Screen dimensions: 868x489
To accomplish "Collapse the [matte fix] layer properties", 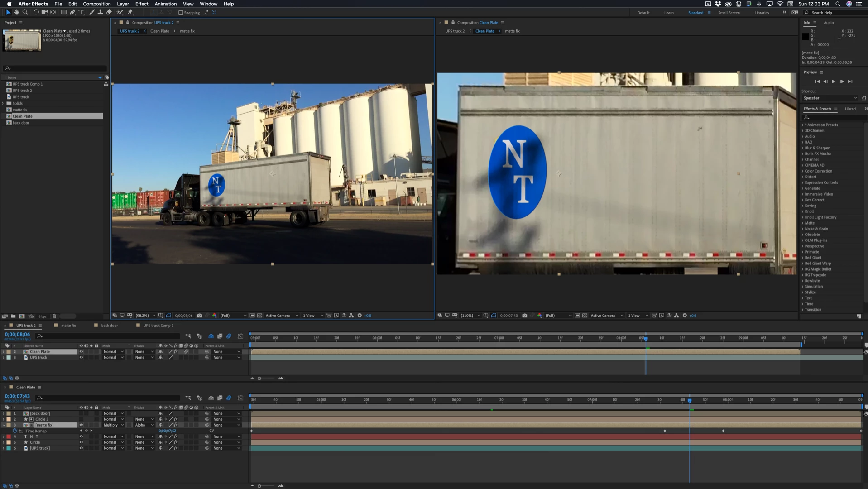I will pos(3,425).
